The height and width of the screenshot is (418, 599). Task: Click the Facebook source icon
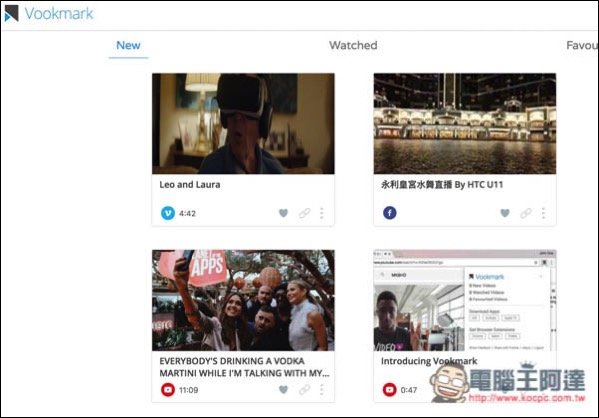390,213
